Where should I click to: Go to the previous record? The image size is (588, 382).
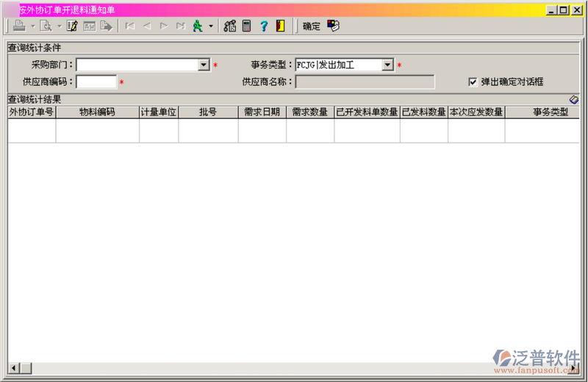coord(146,26)
